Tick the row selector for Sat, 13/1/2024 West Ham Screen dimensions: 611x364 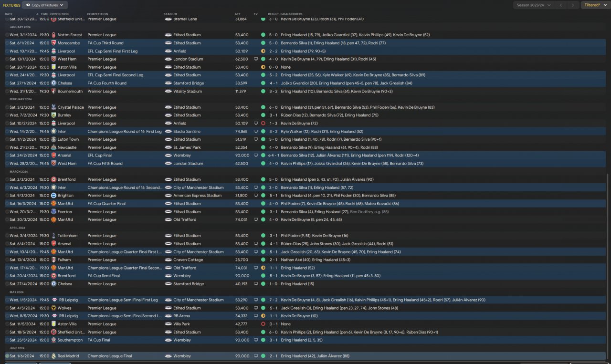tap(7, 59)
